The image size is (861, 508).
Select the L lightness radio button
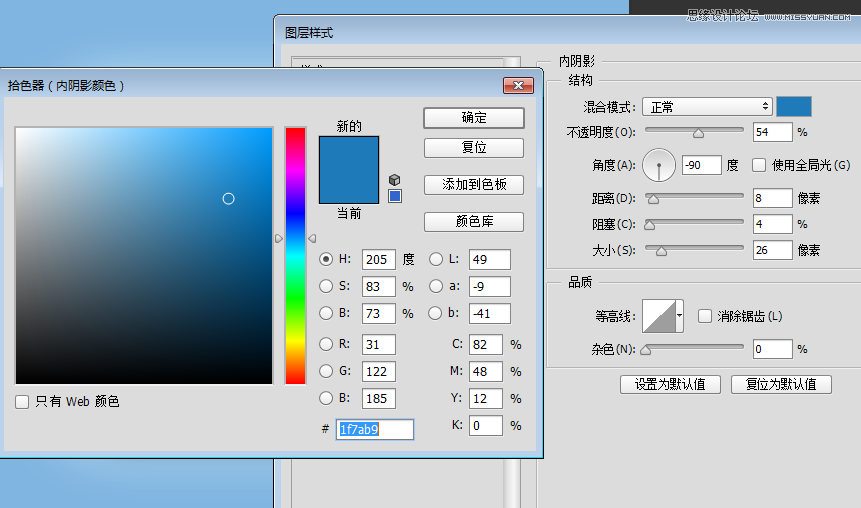tap(436, 259)
